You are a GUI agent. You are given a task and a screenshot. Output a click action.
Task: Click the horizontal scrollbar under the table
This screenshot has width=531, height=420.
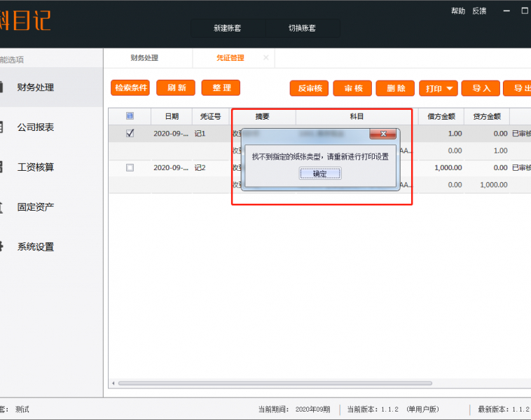click(x=280, y=383)
